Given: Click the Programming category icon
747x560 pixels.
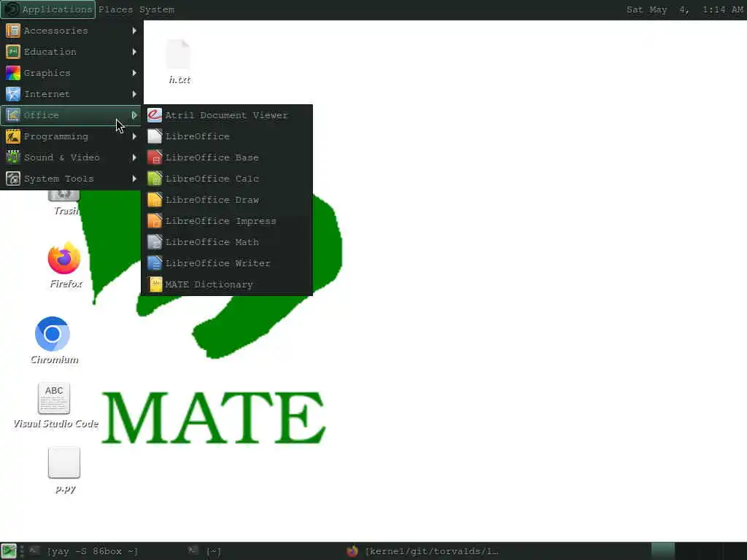Looking at the screenshot, I should (13, 136).
